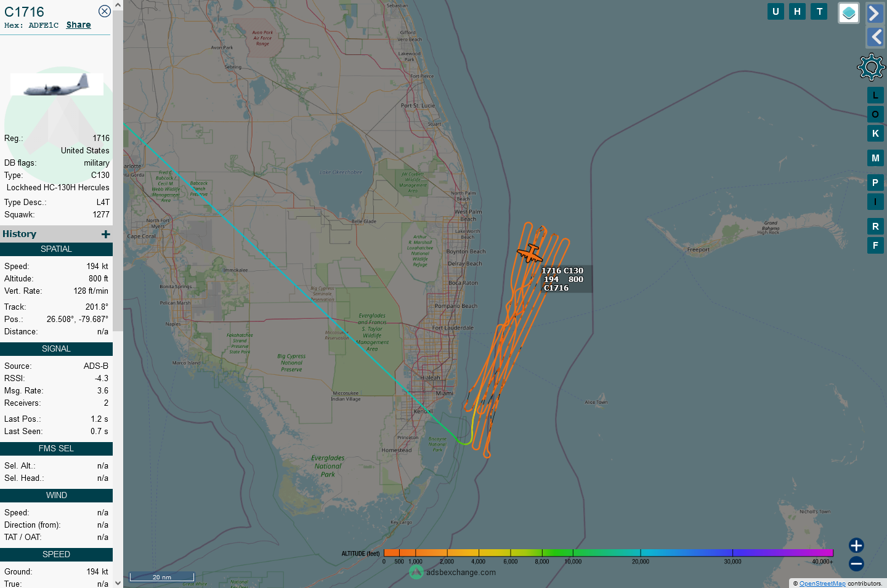Click the DB flags military value
Image resolution: width=887 pixels, height=588 pixels.
pyautogui.click(x=97, y=163)
